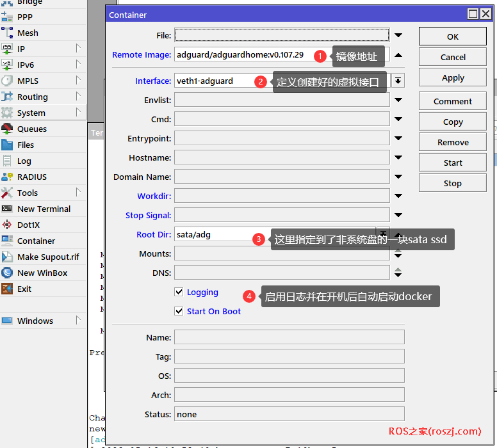This screenshot has width=497, height=448.
Task: Click the Remote Image text field
Action: coord(282,54)
